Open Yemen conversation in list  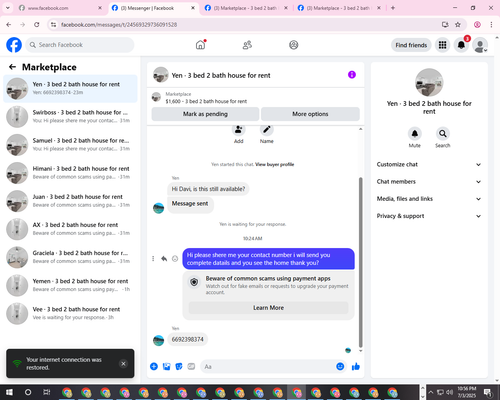[x=70, y=285]
